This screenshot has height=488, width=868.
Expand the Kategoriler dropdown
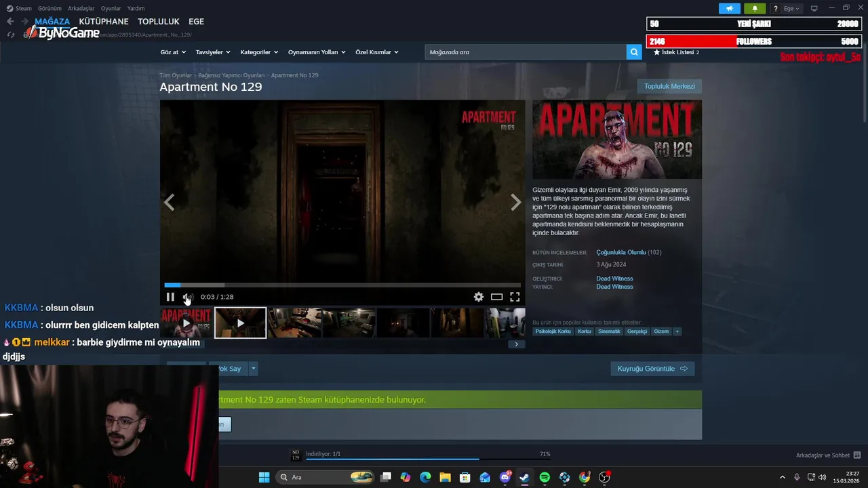[x=259, y=52]
